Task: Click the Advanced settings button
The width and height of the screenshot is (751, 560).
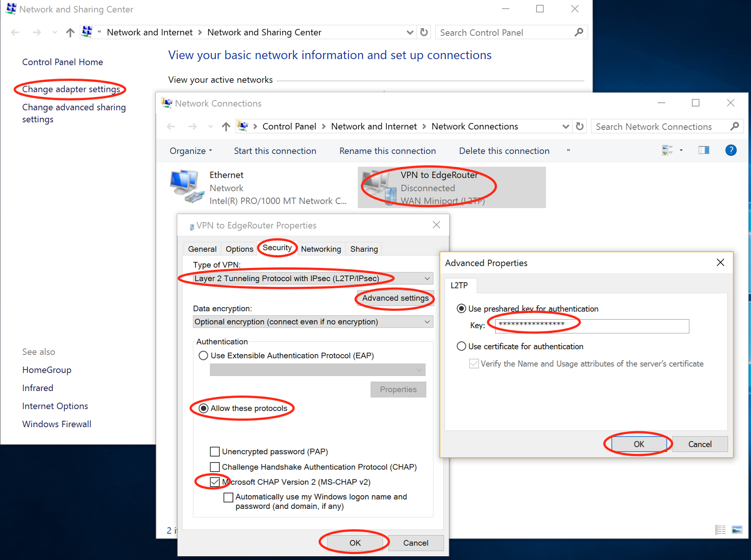Action: click(395, 298)
